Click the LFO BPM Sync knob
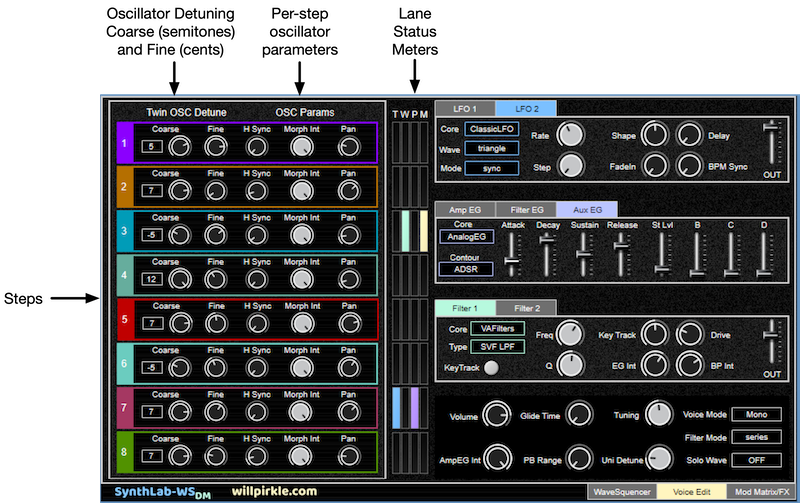 coord(689,166)
